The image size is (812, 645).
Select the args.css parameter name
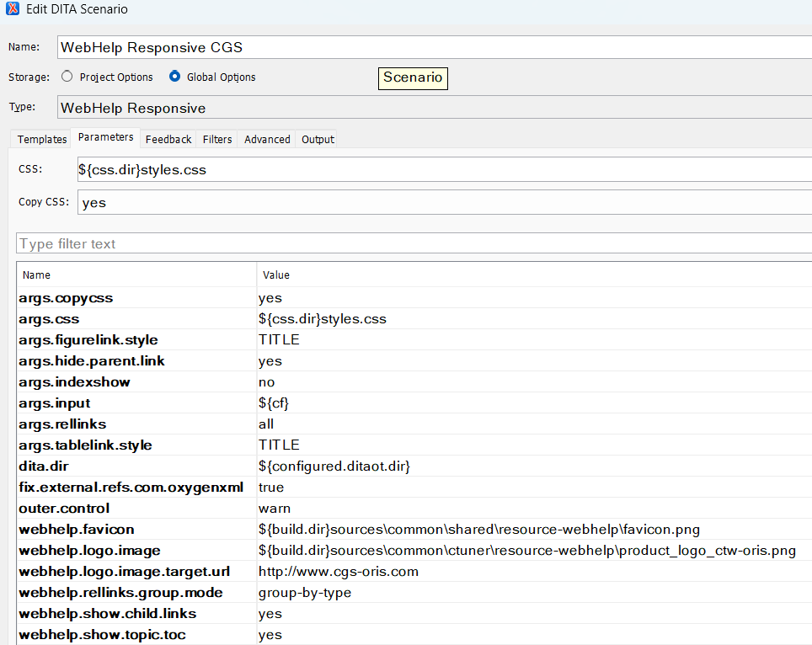(x=49, y=319)
